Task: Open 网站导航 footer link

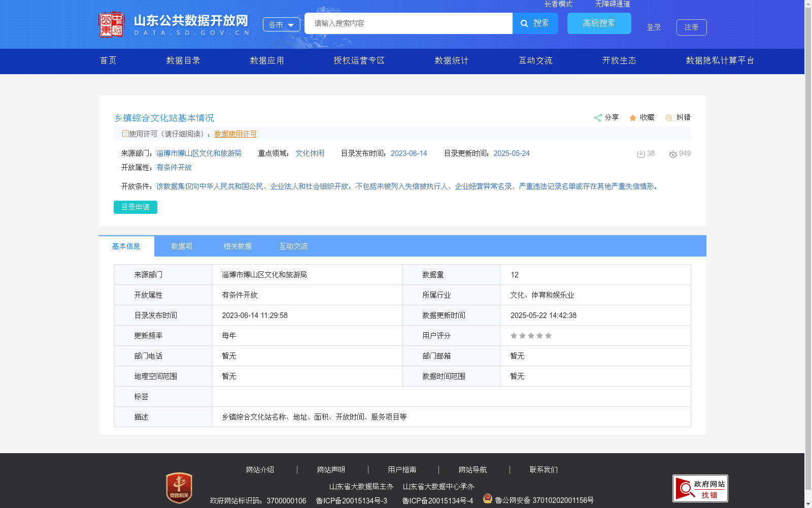Action: click(472, 470)
